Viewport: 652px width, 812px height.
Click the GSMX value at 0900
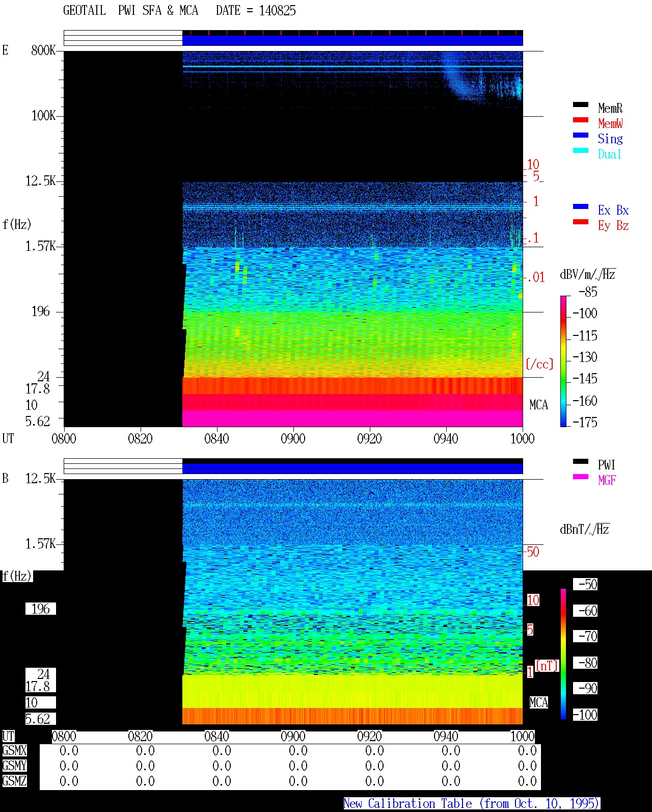(298, 751)
